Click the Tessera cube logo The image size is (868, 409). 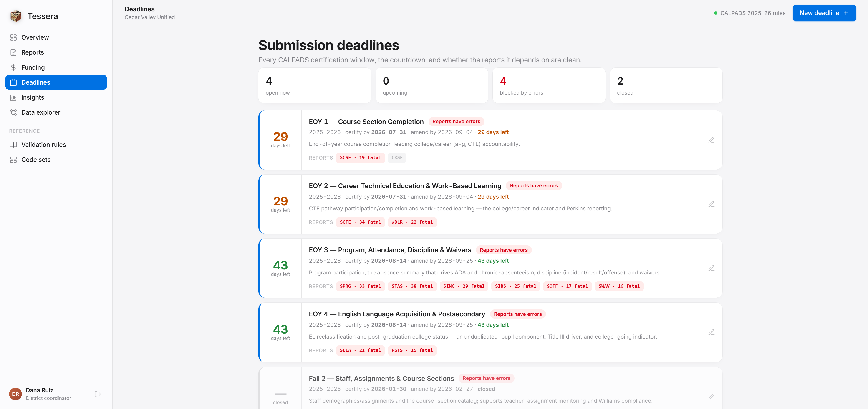[15, 16]
